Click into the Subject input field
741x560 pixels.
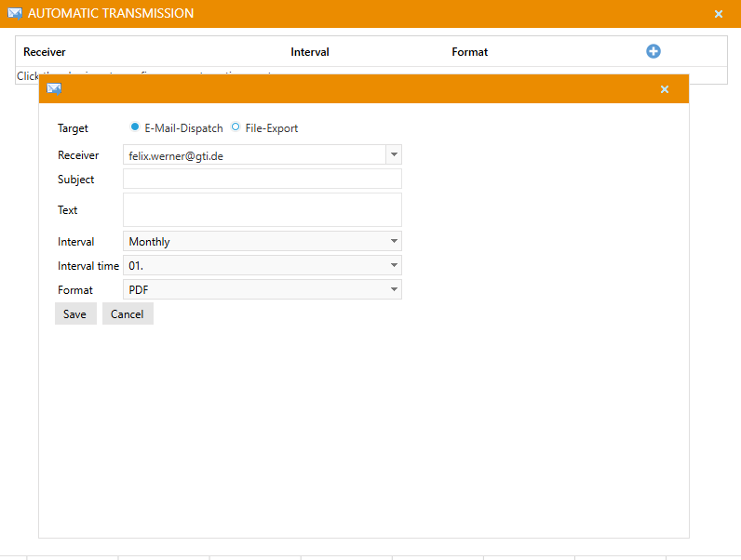pos(263,180)
